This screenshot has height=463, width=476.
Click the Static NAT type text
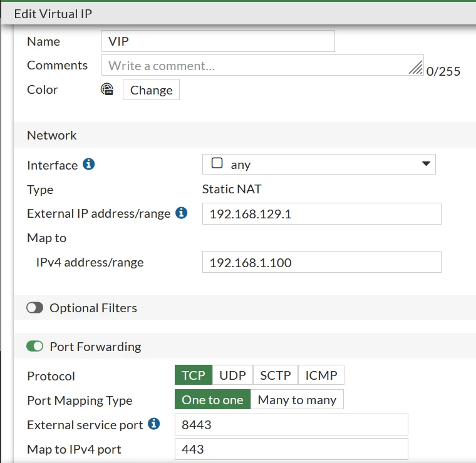point(232,189)
